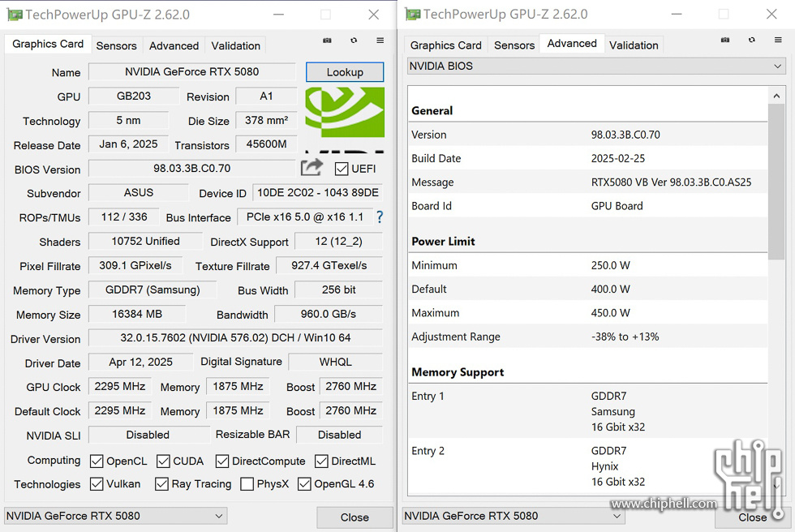Image resolution: width=795 pixels, height=532 pixels.
Task: Click the screenshot camera icon in right GPU-Z window
Action: [x=725, y=40]
